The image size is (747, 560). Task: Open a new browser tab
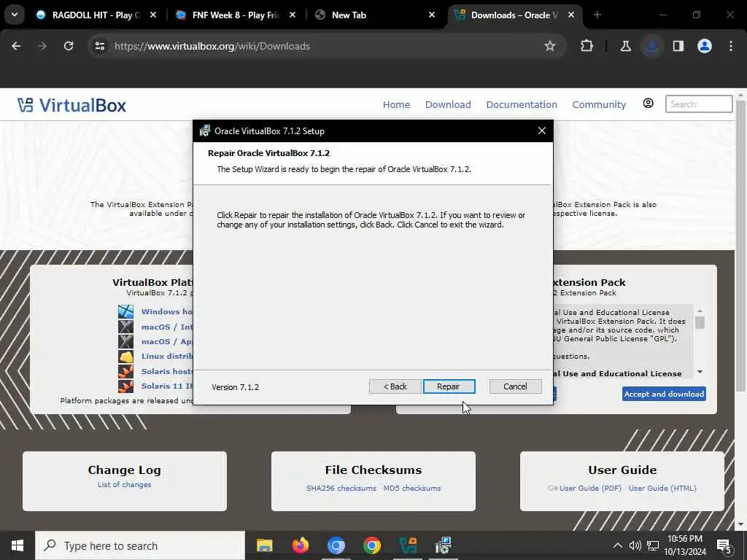click(597, 15)
